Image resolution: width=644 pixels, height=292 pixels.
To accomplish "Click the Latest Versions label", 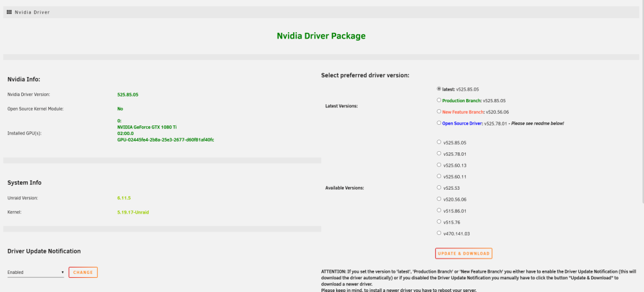I will 341,106.
